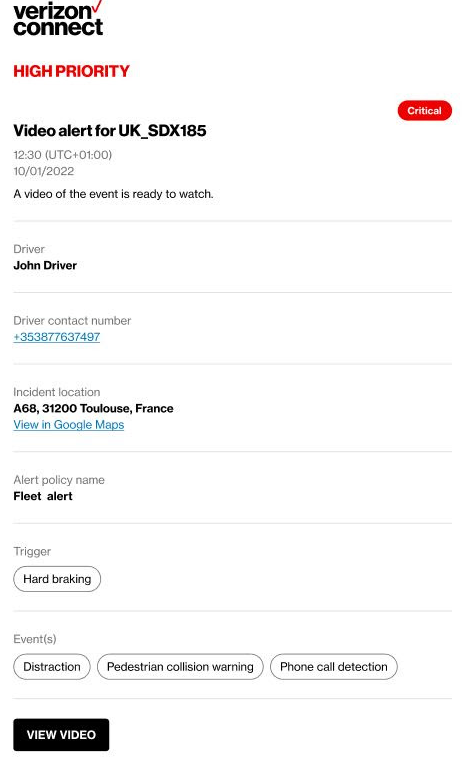This screenshot has width=469, height=762.
Task: Click the A68, 31200 Toulouse address
Action: pyautogui.click(x=93, y=408)
